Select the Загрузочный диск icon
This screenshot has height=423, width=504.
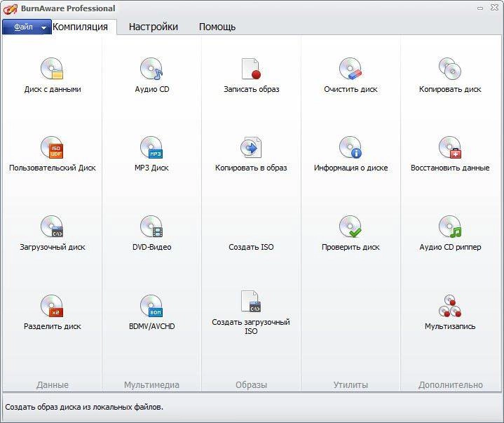coord(52,227)
